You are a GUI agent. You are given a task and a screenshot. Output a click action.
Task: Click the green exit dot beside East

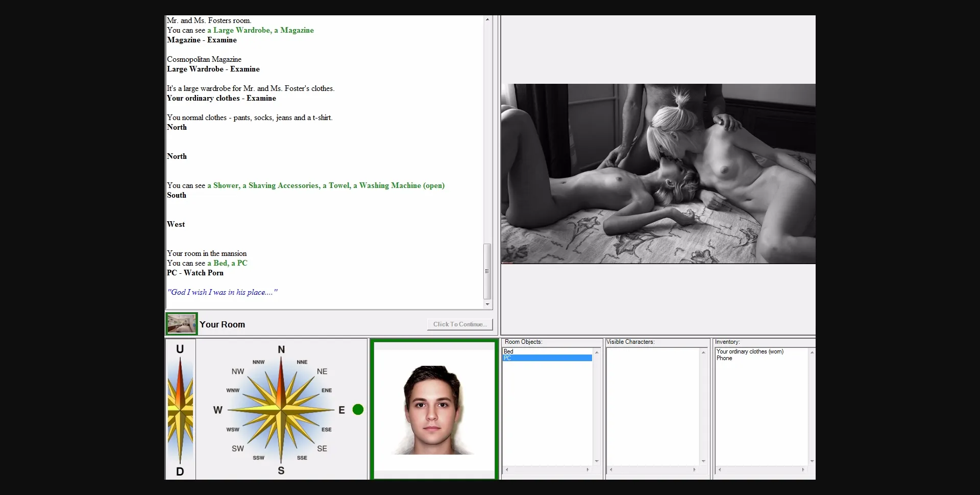[358, 410]
